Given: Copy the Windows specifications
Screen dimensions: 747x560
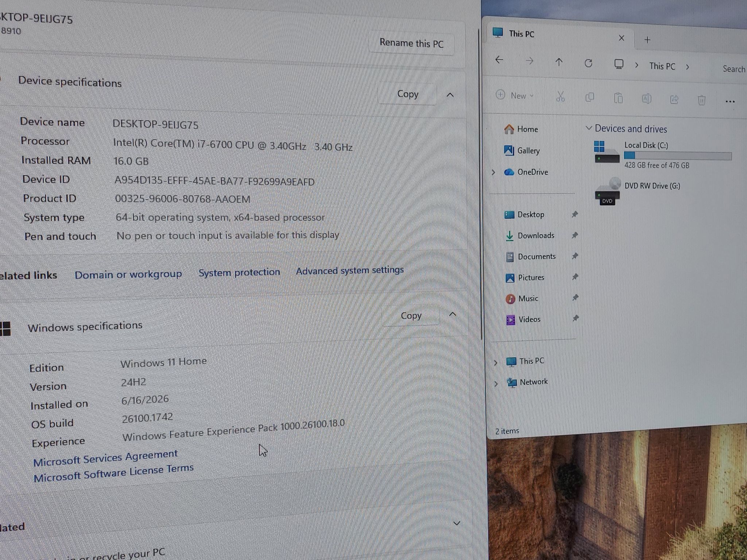Looking at the screenshot, I should (x=411, y=316).
